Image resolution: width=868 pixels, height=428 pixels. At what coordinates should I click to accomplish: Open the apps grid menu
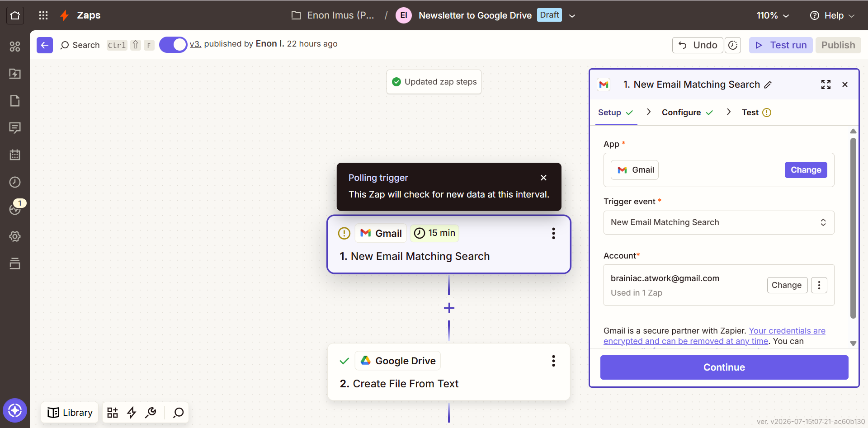point(43,15)
